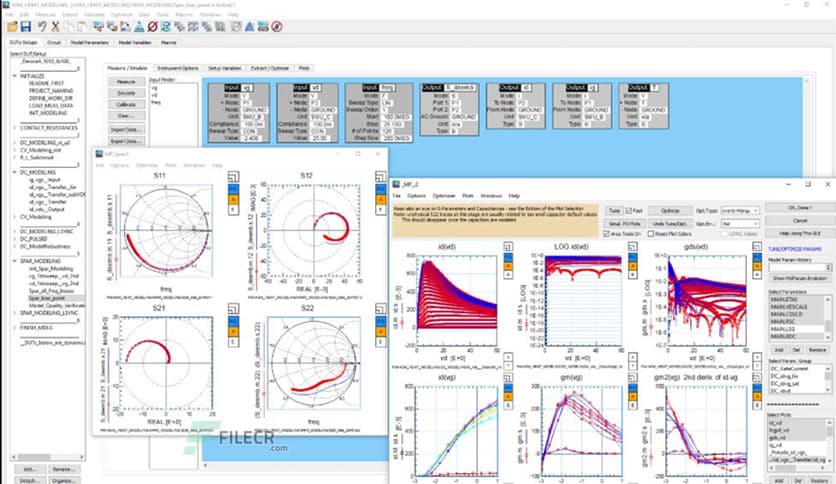Collapse the SPAR_MODELING tree node

14,261
